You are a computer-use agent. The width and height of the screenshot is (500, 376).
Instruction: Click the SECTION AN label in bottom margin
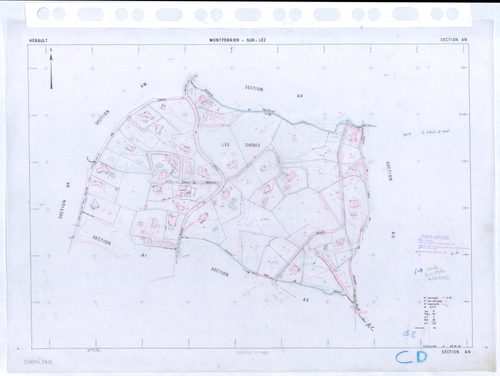click(x=455, y=351)
